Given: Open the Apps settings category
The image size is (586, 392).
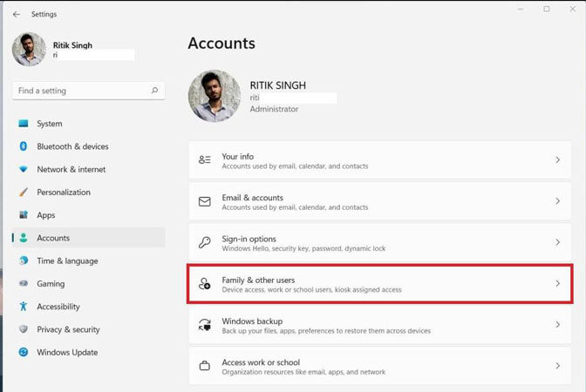Looking at the screenshot, I should click(45, 215).
